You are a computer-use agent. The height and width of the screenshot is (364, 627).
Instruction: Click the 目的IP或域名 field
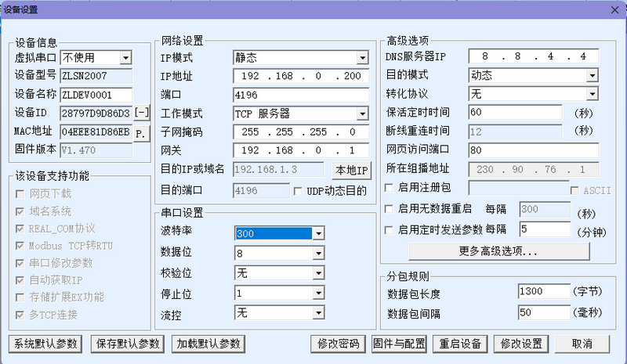(279, 169)
